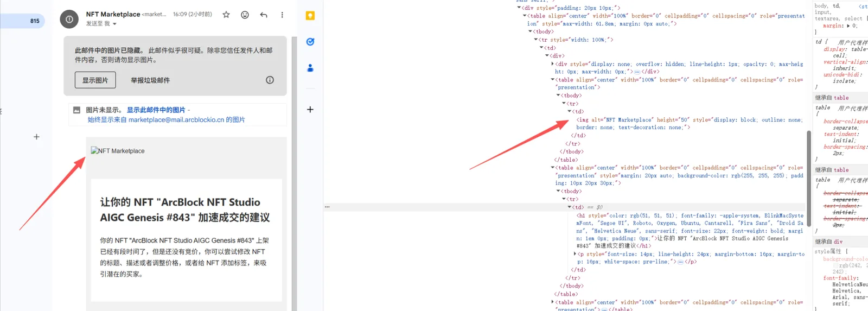Expand the ellipsis inside the p element

(680, 262)
